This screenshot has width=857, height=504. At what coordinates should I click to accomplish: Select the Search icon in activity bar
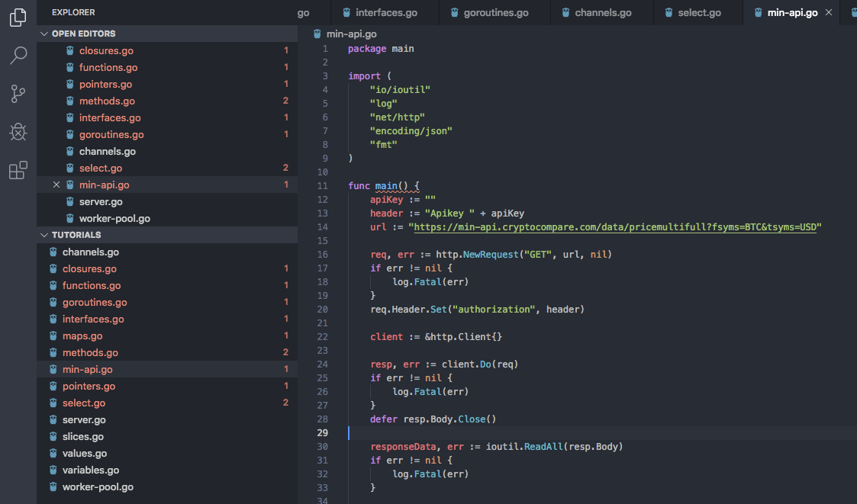click(17, 55)
